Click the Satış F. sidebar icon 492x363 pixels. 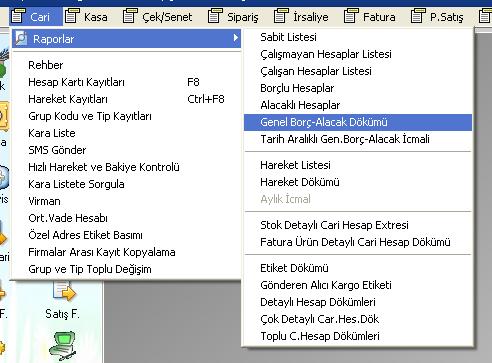coord(64,292)
